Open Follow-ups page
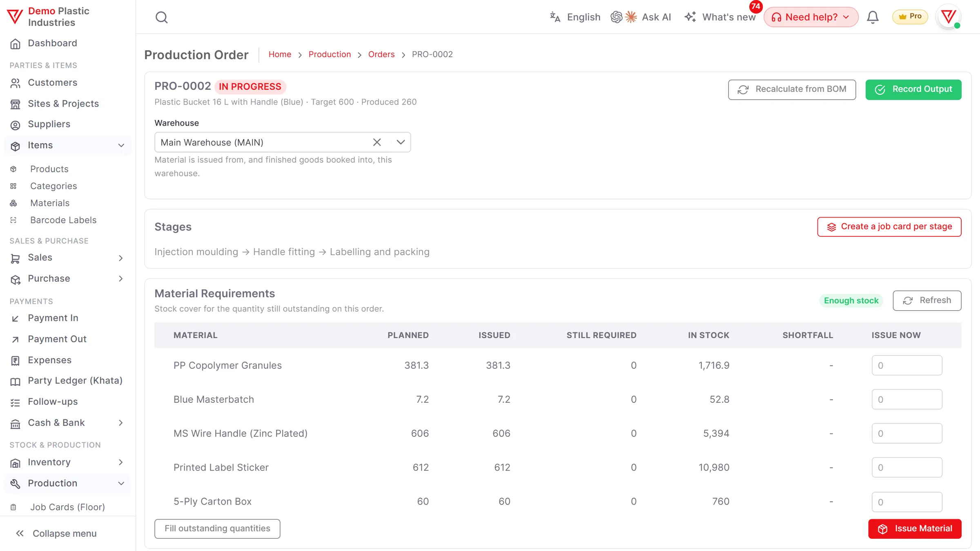 (x=68, y=402)
